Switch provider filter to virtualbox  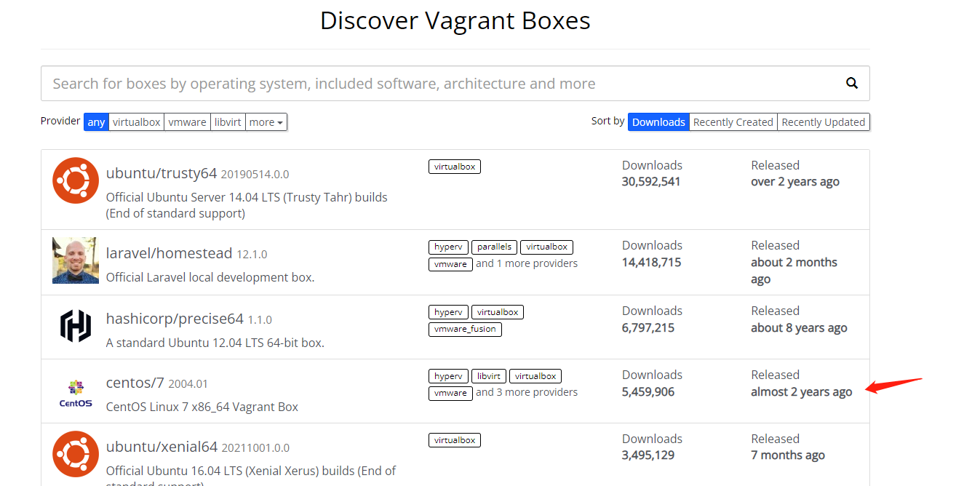[135, 121]
